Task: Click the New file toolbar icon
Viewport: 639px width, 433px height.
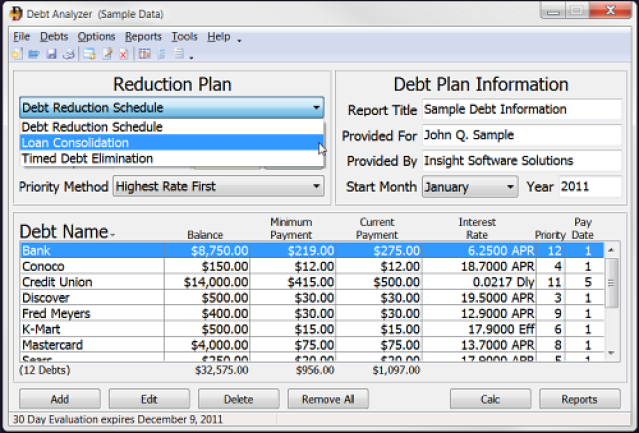Action: (17, 54)
